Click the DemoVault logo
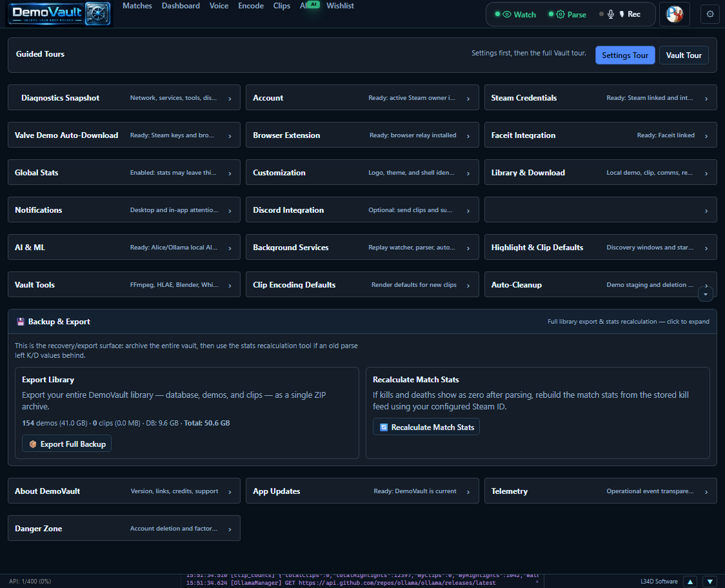The height and width of the screenshot is (588, 725). coord(59,14)
